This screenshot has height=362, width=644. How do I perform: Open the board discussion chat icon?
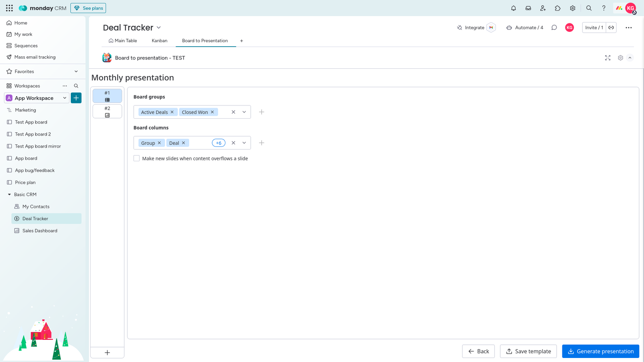pyautogui.click(x=554, y=28)
